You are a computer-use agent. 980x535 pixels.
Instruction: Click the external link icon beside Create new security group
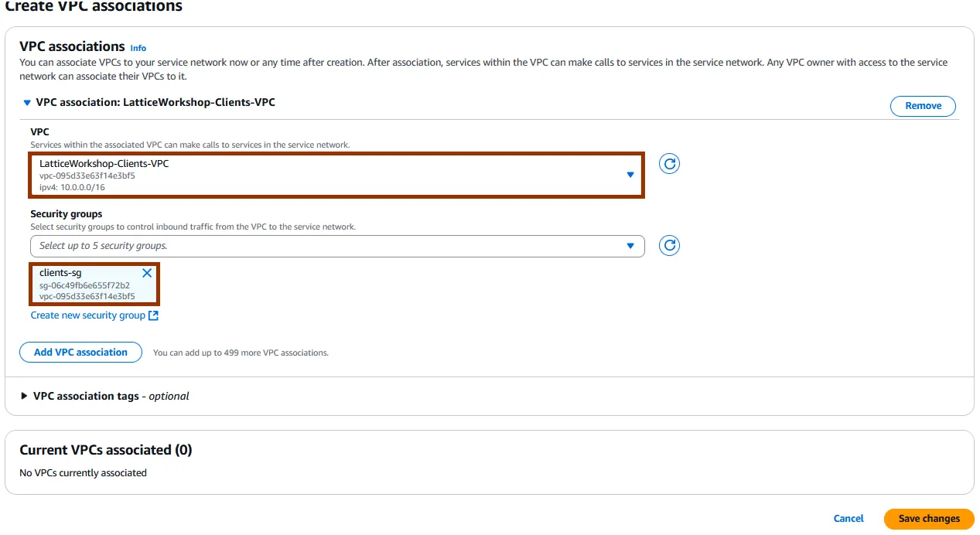154,315
